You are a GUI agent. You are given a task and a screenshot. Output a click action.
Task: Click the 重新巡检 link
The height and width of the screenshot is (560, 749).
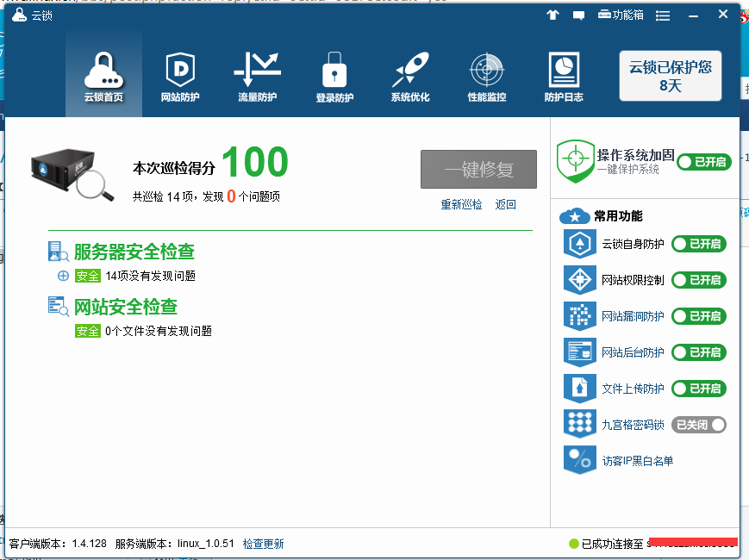(x=461, y=204)
